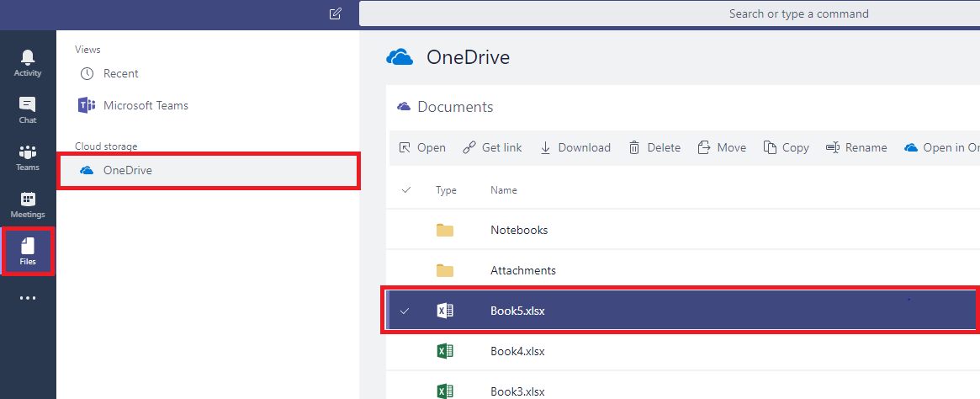Click the select-all checkmark column header
Viewport: 980px width, 399px height.
pos(406,190)
